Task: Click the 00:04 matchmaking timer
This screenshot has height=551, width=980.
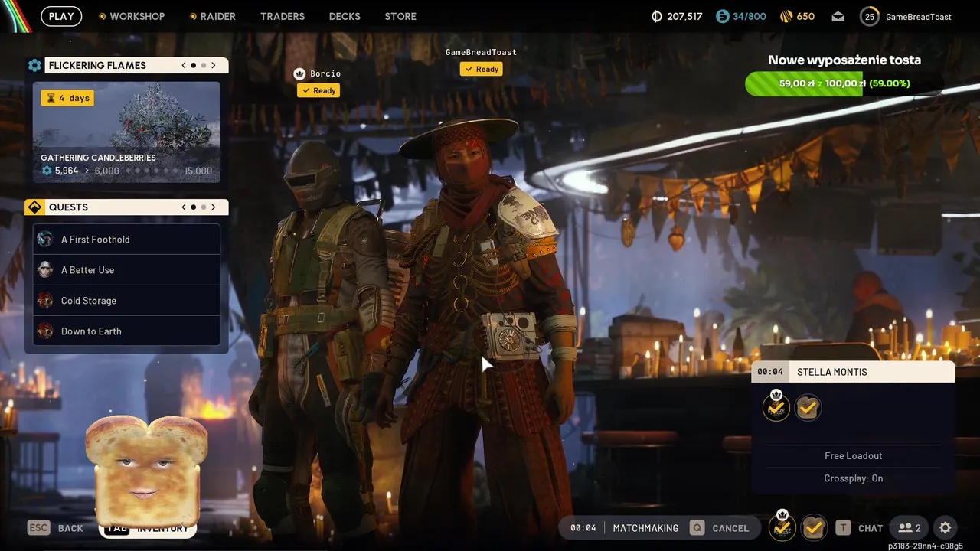Action: (583, 528)
